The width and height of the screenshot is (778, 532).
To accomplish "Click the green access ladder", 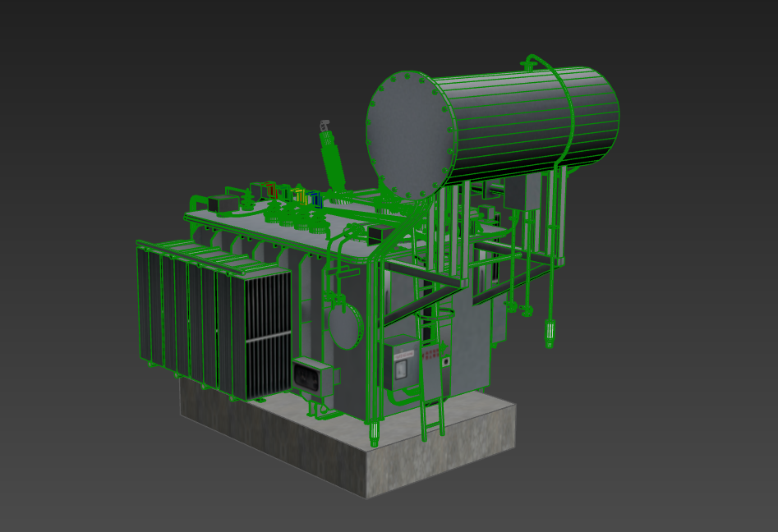I will pos(430,402).
